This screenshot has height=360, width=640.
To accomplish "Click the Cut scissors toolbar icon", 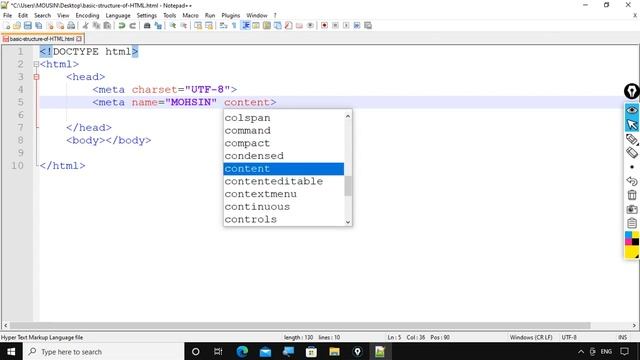I will [x=85, y=25].
